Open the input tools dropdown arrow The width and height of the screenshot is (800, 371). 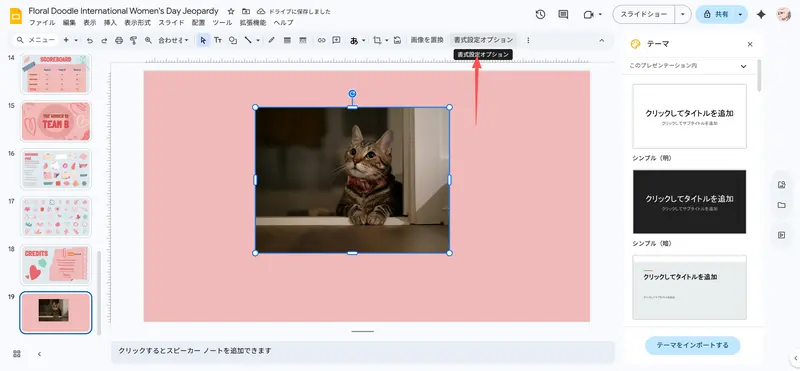364,40
